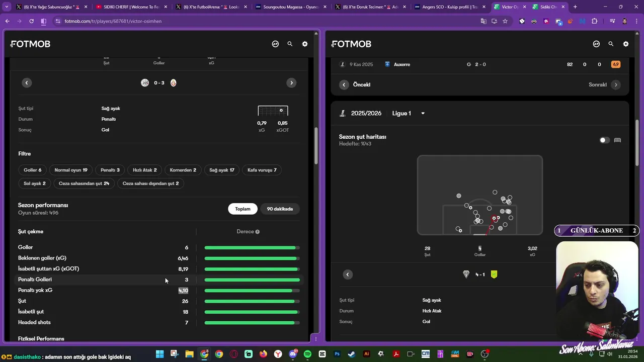The image size is (644, 362).
Task: View site information icon in address bar
Action: click(x=58, y=21)
